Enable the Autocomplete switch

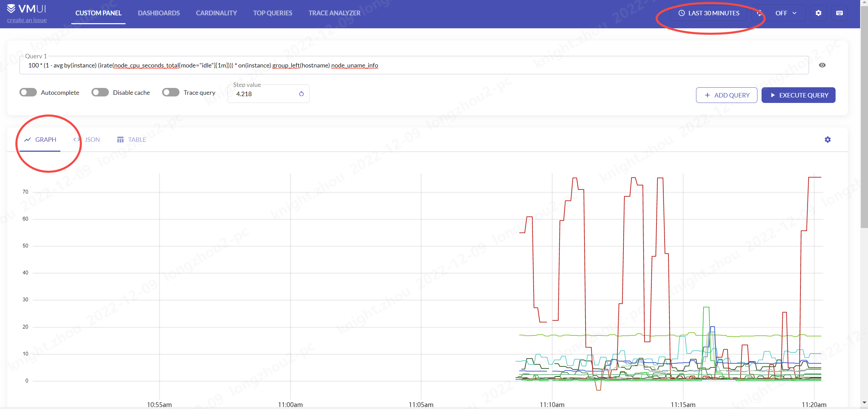click(x=28, y=92)
